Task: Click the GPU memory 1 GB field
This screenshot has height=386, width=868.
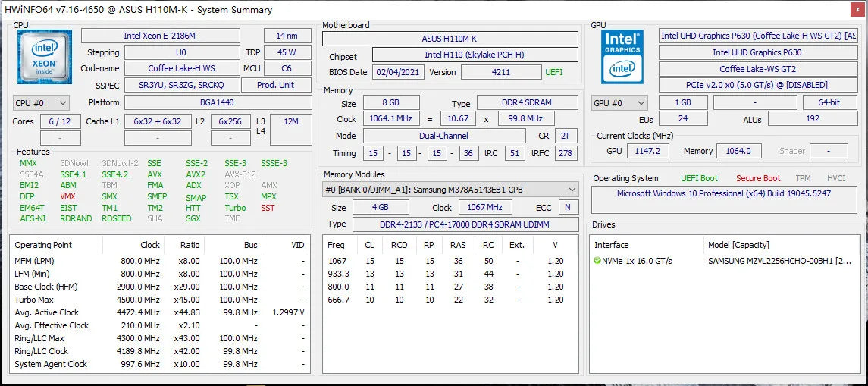Action: (x=682, y=102)
